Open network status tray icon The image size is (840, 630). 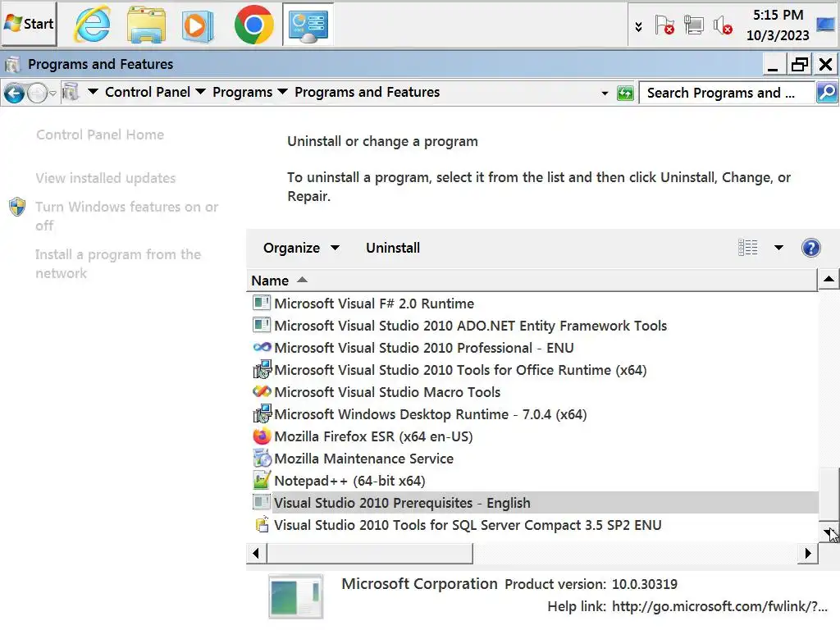[694, 25]
